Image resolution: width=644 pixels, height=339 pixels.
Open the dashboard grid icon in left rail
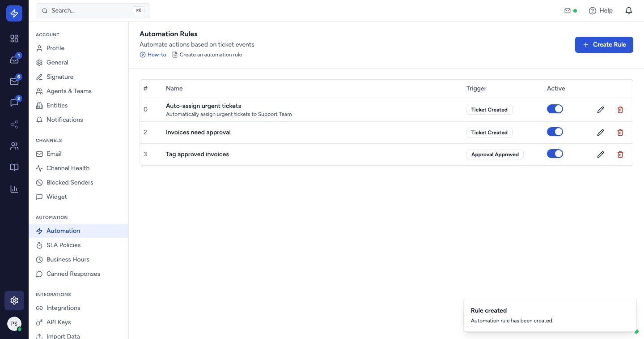(14, 39)
